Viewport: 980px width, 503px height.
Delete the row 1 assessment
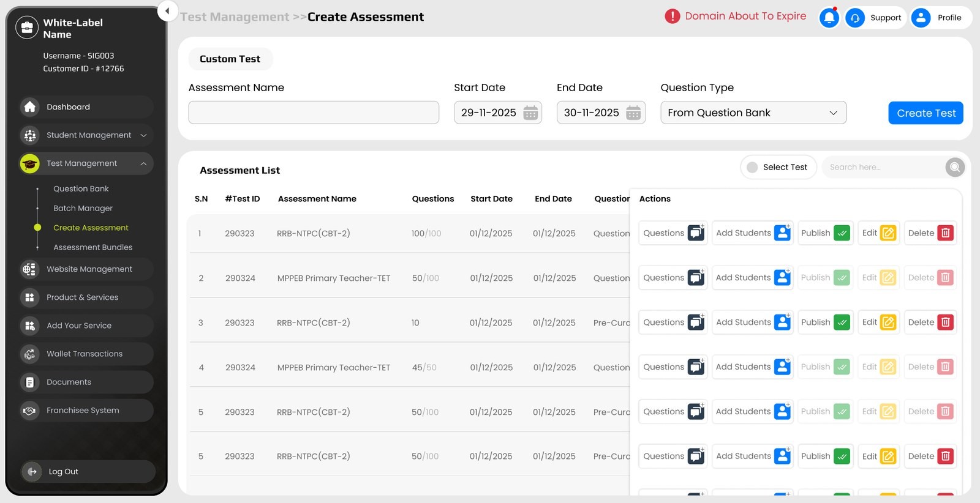[x=930, y=233]
